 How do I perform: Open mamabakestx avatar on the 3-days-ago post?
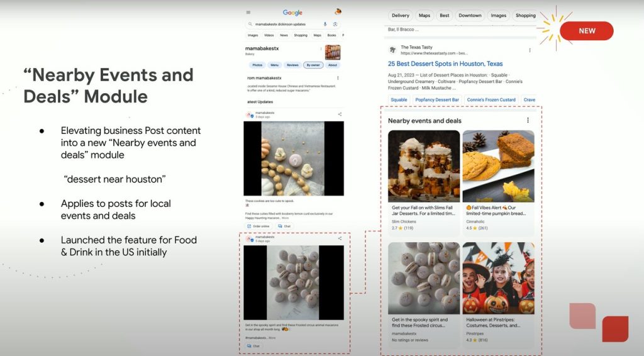[249, 114]
